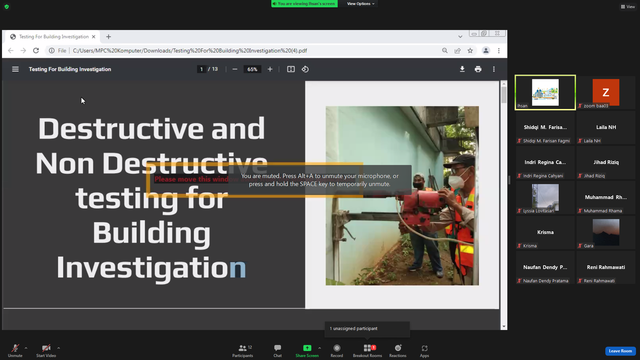
Task: Go back in Chrome browser
Action: tap(11, 51)
